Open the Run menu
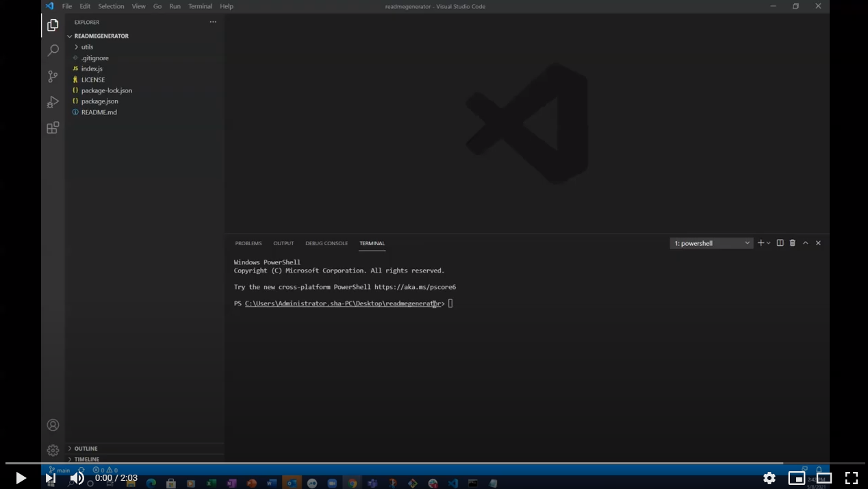Viewport: 868px width, 489px height. [x=175, y=6]
